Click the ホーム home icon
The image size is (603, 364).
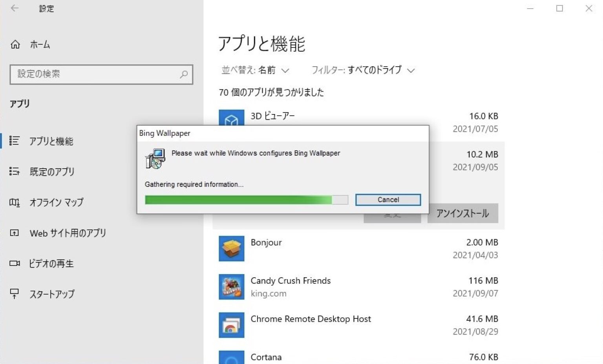tap(15, 44)
